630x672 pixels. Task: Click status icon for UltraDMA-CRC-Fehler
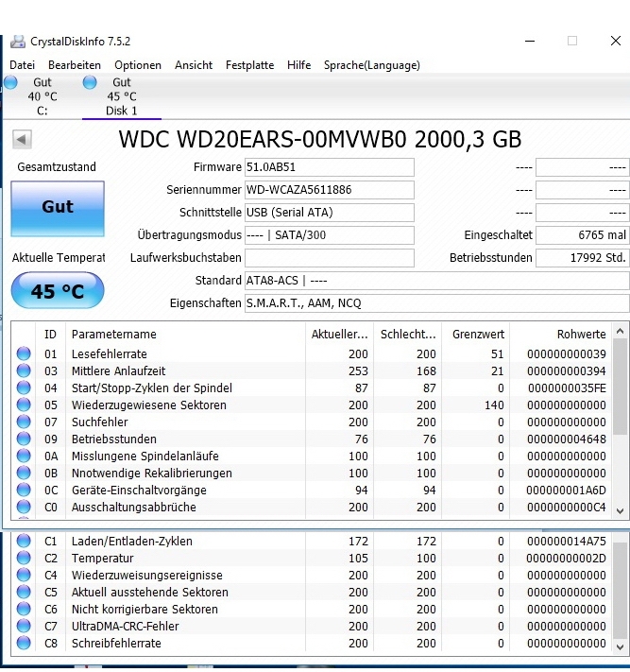pyautogui.click(x=24, y=626)
